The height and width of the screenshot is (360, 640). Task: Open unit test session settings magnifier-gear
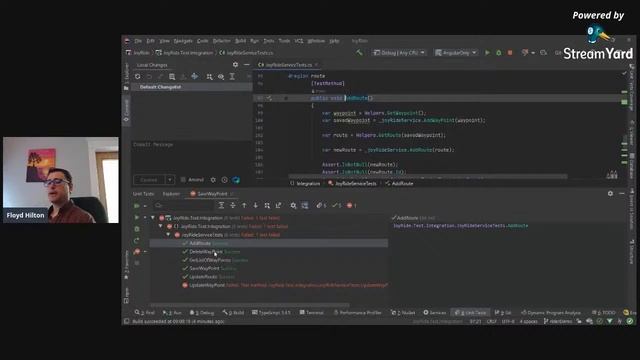point(293,205)
